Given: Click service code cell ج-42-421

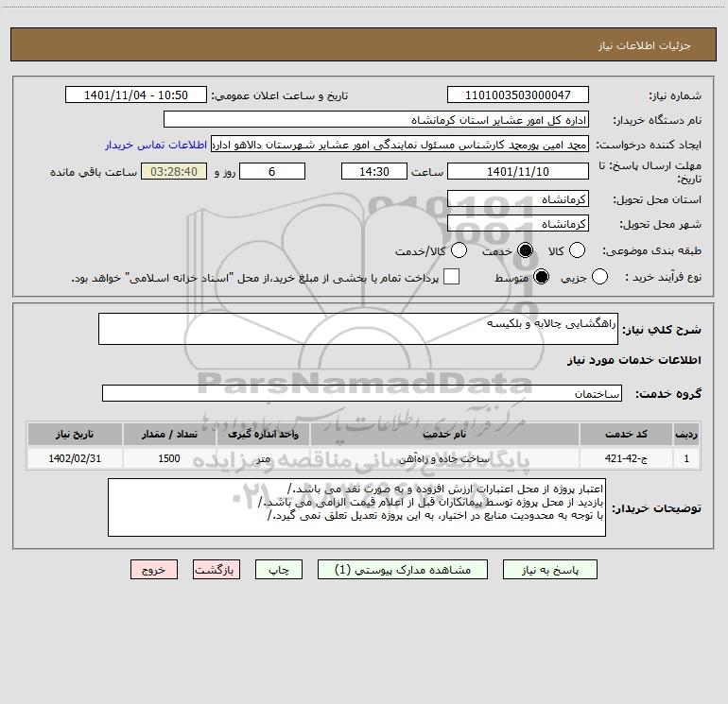Looking at the screenshot, I should pos(626,458).
